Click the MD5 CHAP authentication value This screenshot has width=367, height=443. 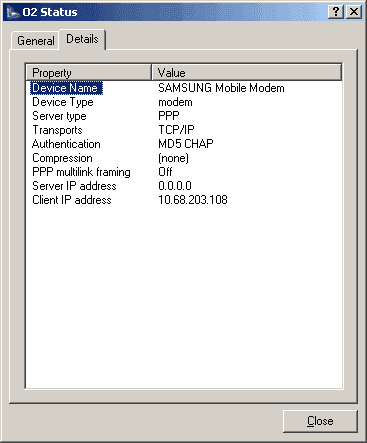[x=186, y=144]
